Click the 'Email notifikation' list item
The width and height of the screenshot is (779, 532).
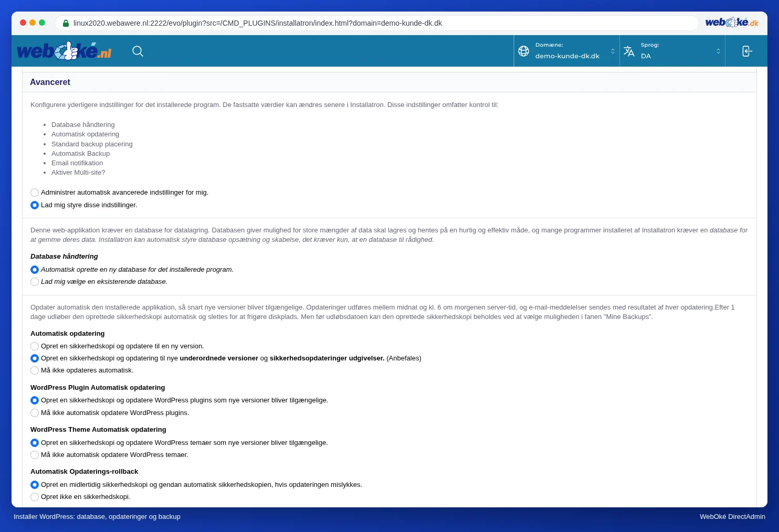pyautogui.click(x=77, y=163)
